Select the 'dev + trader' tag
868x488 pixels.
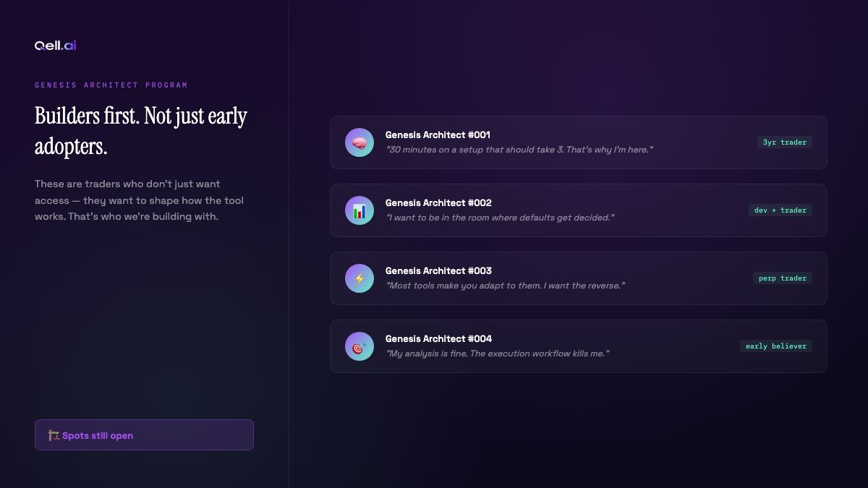(780, 210)
